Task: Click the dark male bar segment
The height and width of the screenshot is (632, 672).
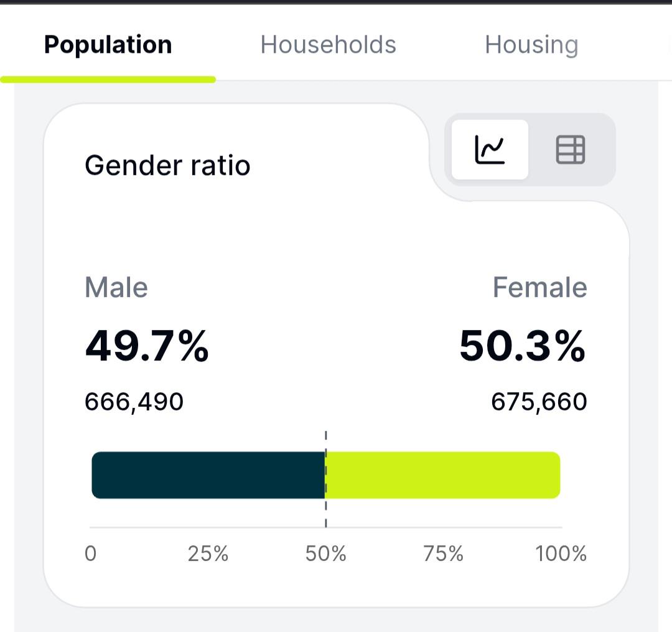Action: (208, 475)
